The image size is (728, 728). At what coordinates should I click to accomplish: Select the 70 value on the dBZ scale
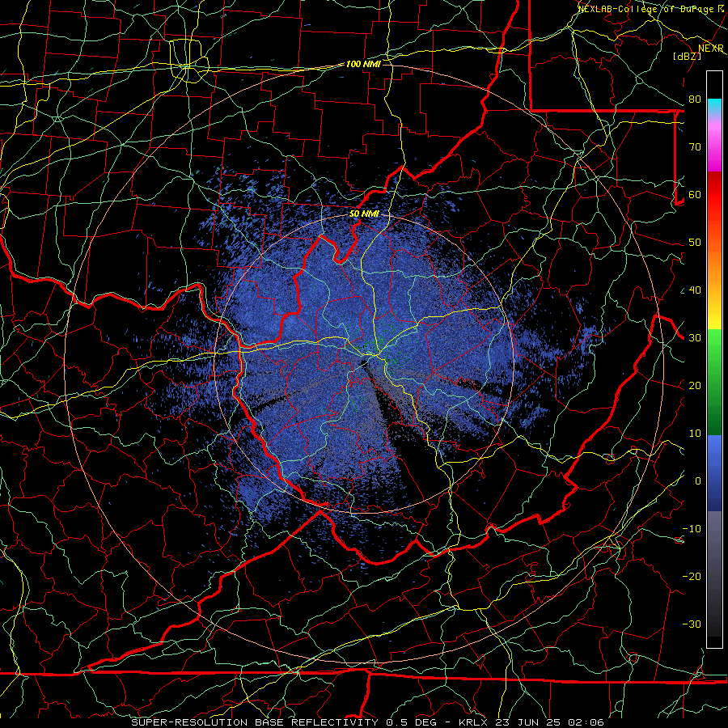pos(695,147)
